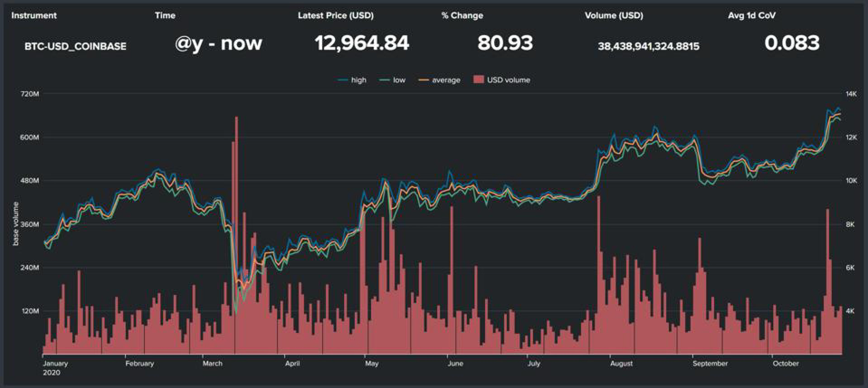The height and width of the screenshot is (388, 868).
Task: Click the 38,438,941,324.8815 volume value
Action: (649, 46)
